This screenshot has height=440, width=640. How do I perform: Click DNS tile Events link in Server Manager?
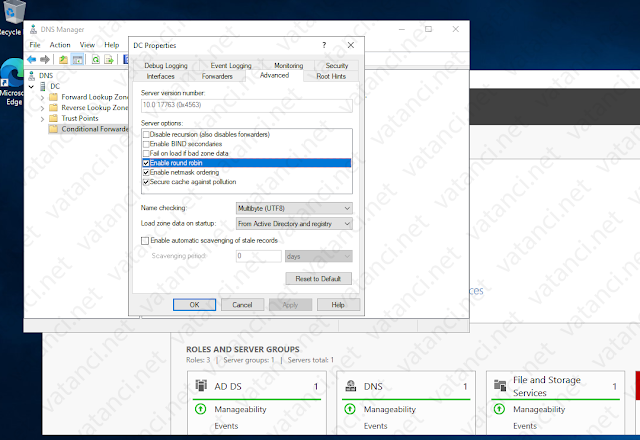tap(376, 426)
